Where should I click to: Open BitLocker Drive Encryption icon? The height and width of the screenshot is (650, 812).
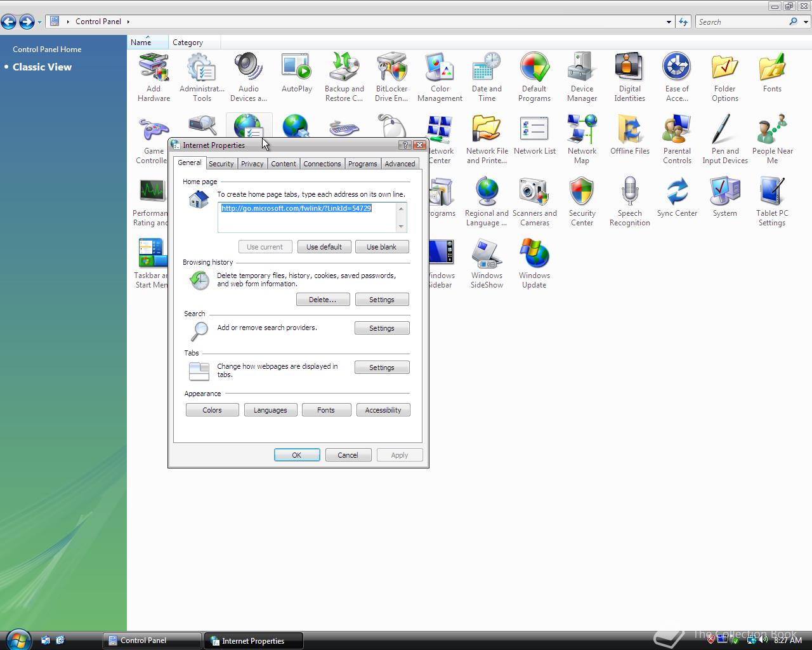pyautogui.click(x=391, y=77)
